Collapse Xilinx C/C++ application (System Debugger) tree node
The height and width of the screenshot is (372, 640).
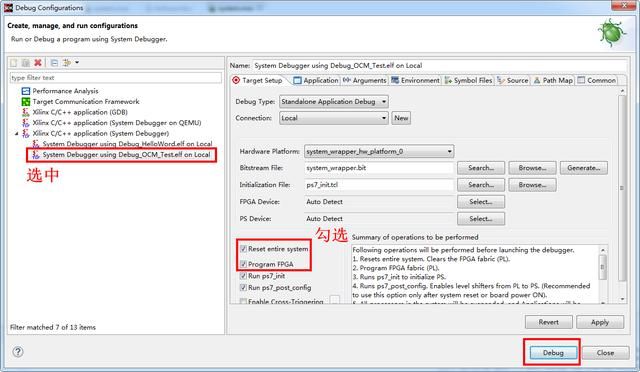pos(17,134)
